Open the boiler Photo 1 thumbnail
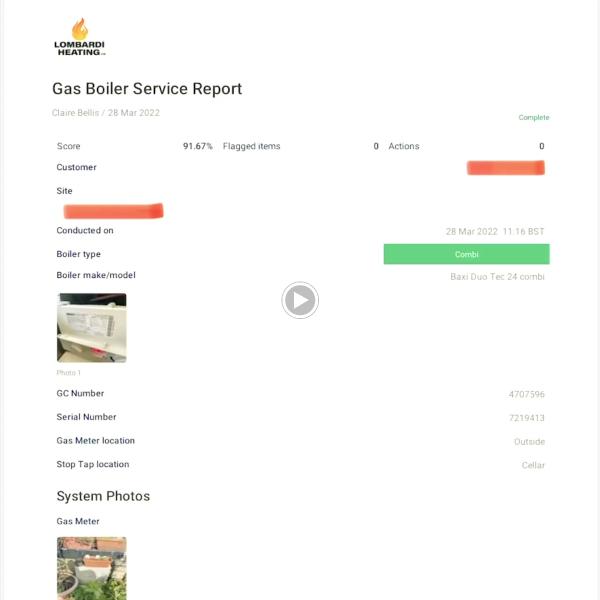 [x=91, y=327]
